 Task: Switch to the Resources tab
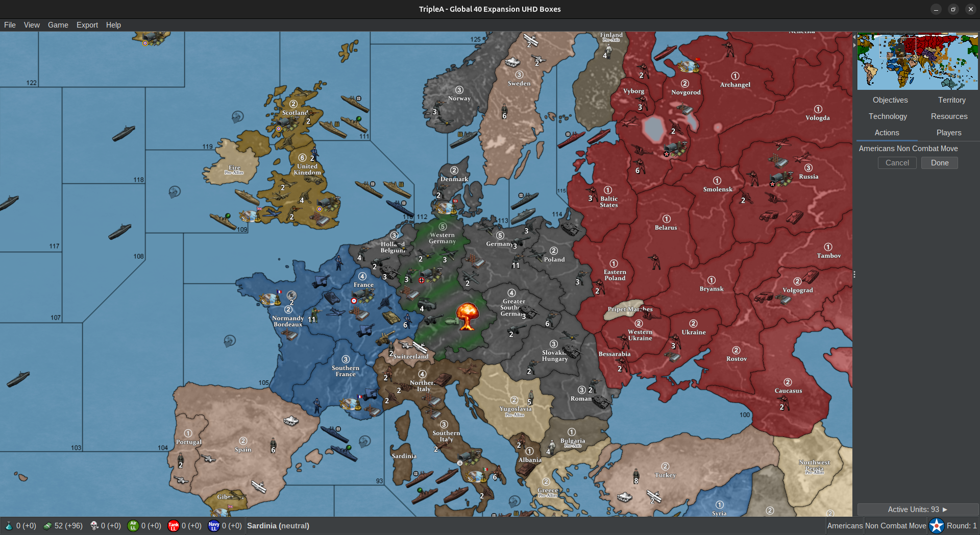949,116
